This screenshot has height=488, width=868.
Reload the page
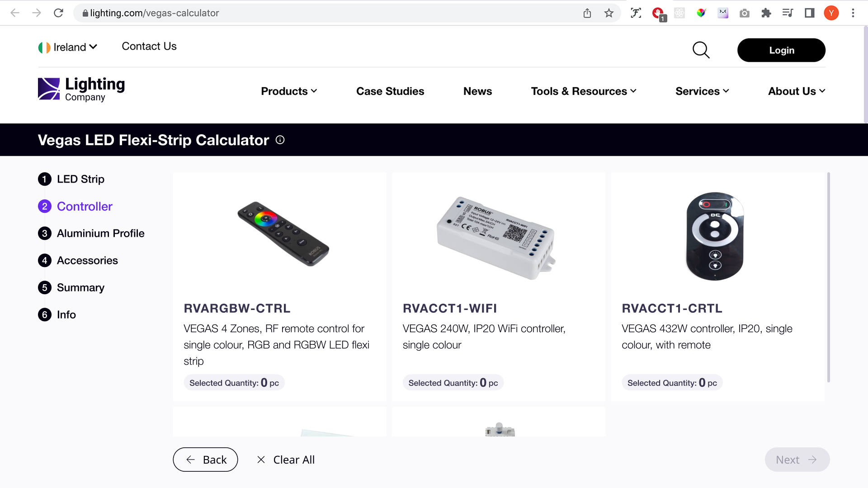[x=58, y=13]
